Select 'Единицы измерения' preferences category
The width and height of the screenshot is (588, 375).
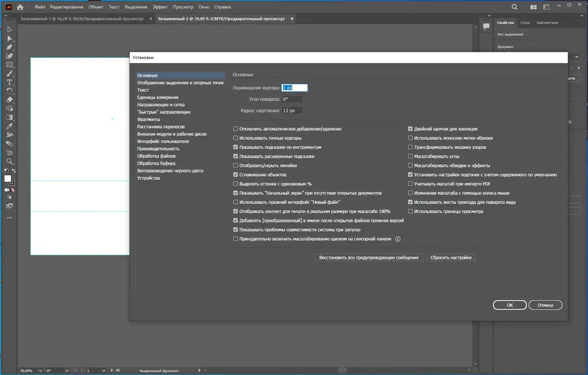click(x=158, y=97)
